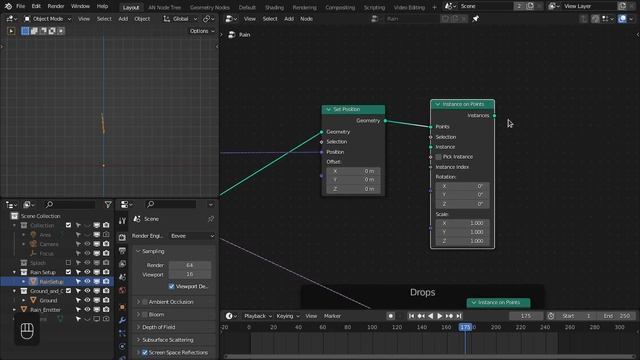Screen dimensions: 640x360
Task: Open the Window menu
Action: (80, 6)
